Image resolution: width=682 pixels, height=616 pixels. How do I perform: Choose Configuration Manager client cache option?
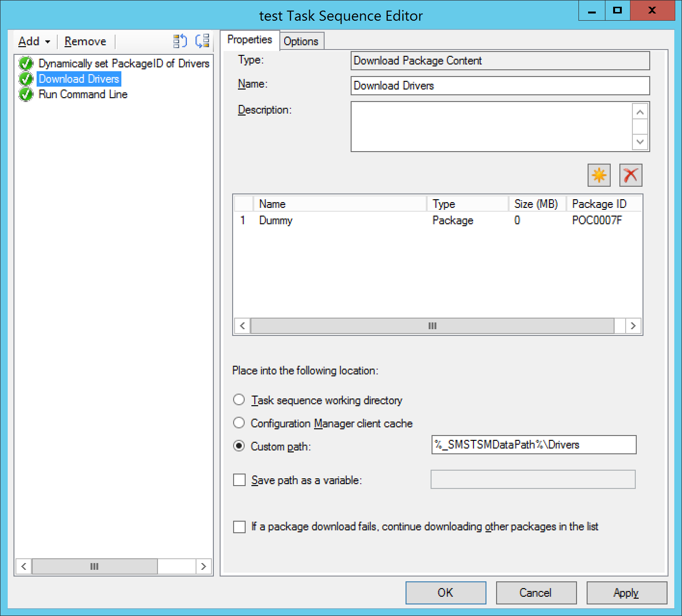323,423
